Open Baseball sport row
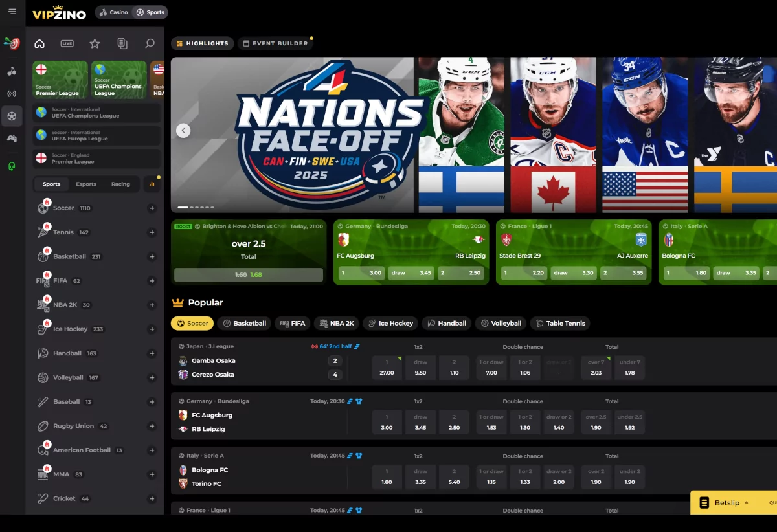Image resolution: width=777 pixels, height=532 pixels. 96,402
